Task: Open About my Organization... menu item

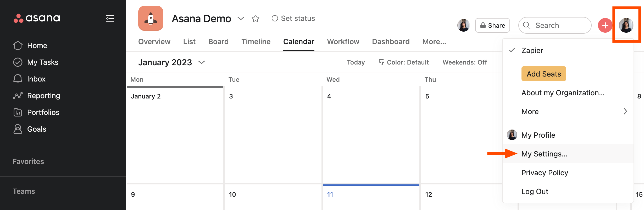Action: point(568,93)
